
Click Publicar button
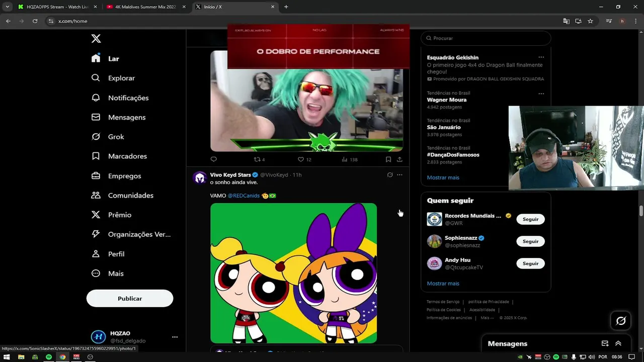tap(130, 298)
